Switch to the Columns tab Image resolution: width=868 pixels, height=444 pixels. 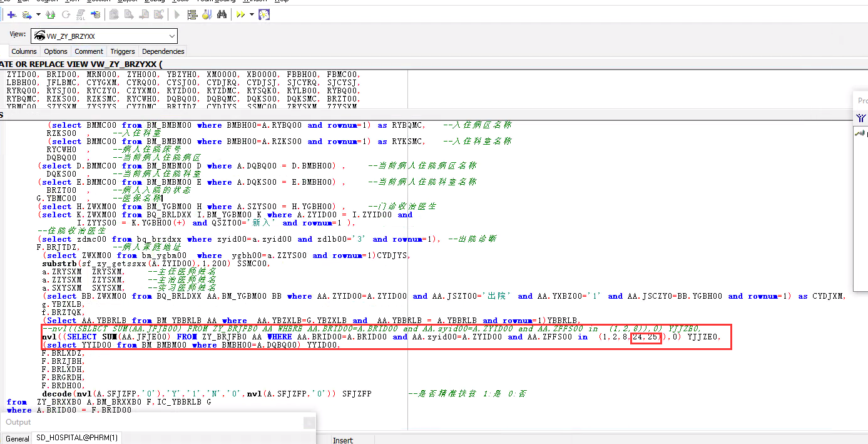coord(24,51)
